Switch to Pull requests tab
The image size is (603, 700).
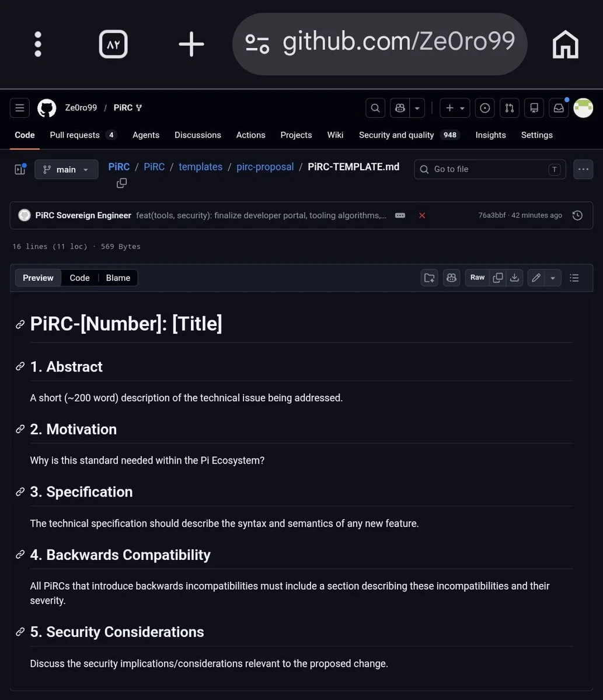[x=83, y=135]
